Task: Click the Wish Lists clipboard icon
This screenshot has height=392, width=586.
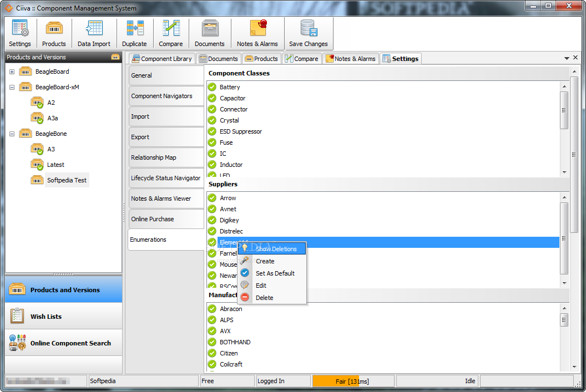Action: click(x=17, y=316)
